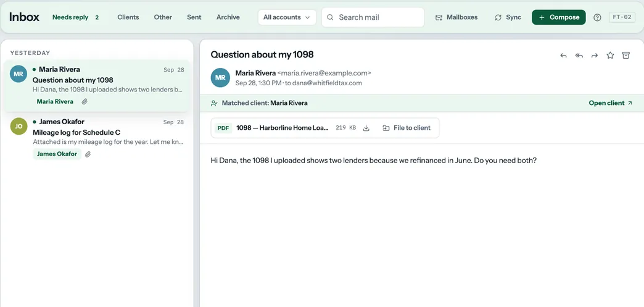Open client link for Maria Rivera
This screenshot has width=644, height=307.
611,103
